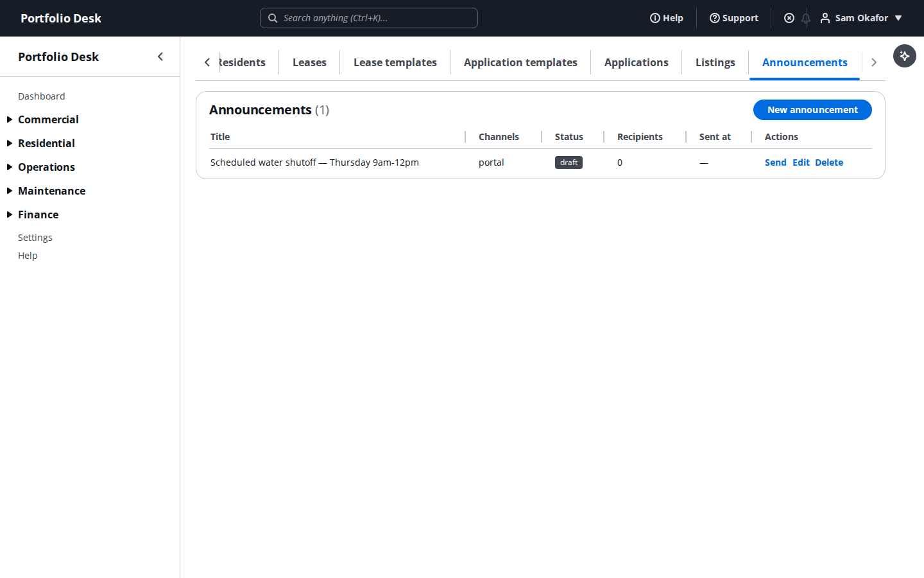Delete the water shutoff announcement

pos(829,162)
